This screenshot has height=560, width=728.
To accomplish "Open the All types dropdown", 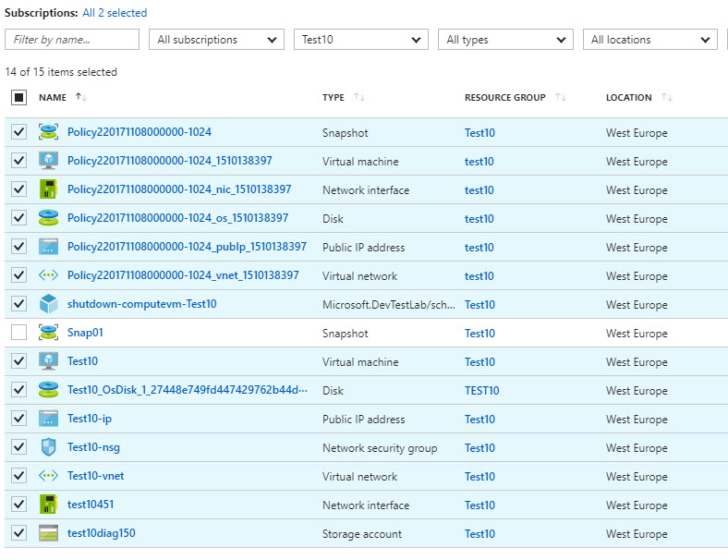I will 505,40.
